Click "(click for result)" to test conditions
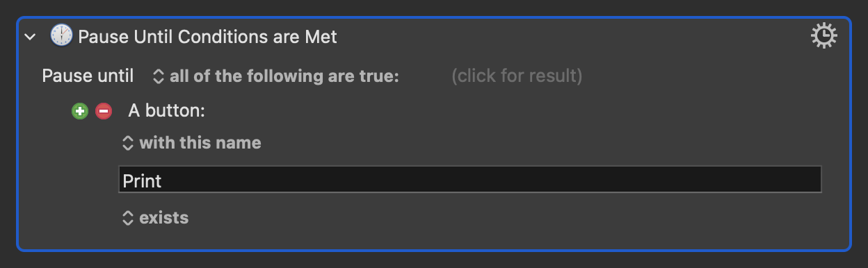The image size is (868, 268). [517, 76]
